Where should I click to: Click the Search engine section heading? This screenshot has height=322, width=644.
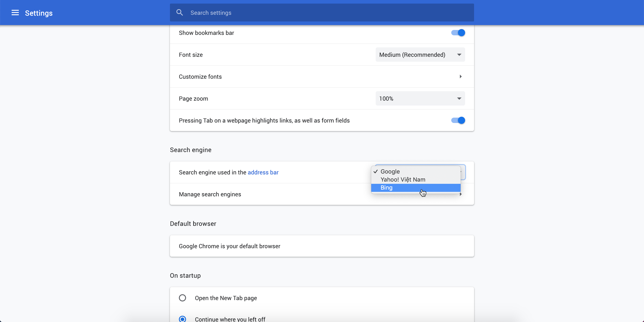pos(191,150)
